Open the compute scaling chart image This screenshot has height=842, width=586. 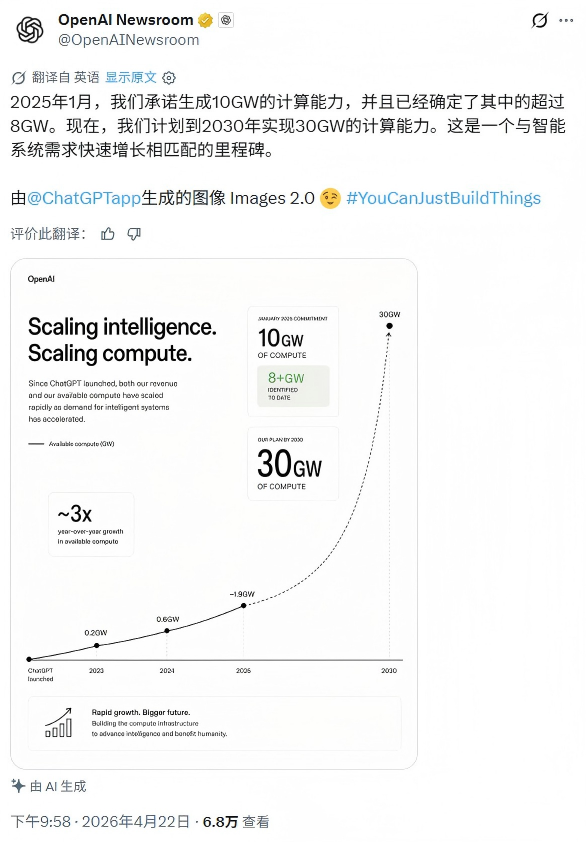214,514
